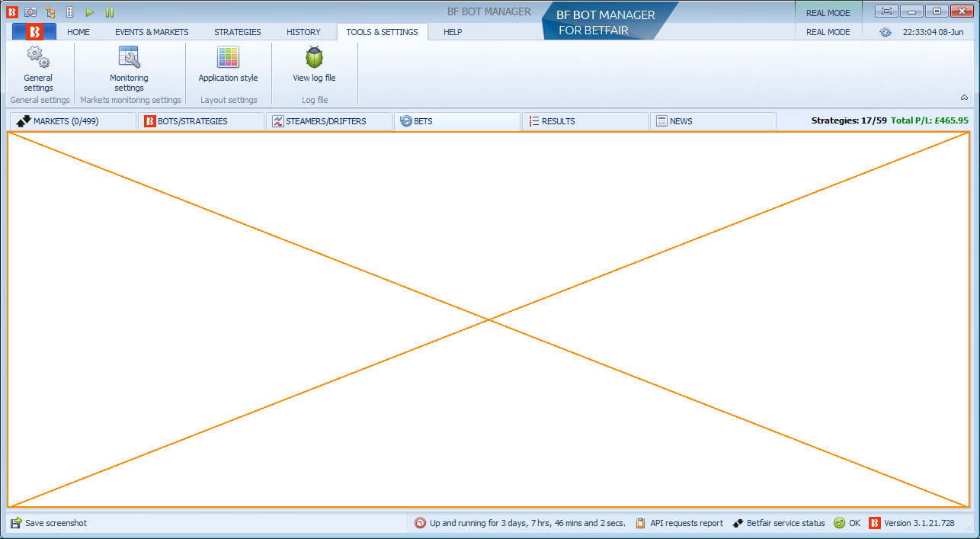This screenshot has height=539, width=980.
Task: Open the RESULTS tab
Action: [585, 121]
